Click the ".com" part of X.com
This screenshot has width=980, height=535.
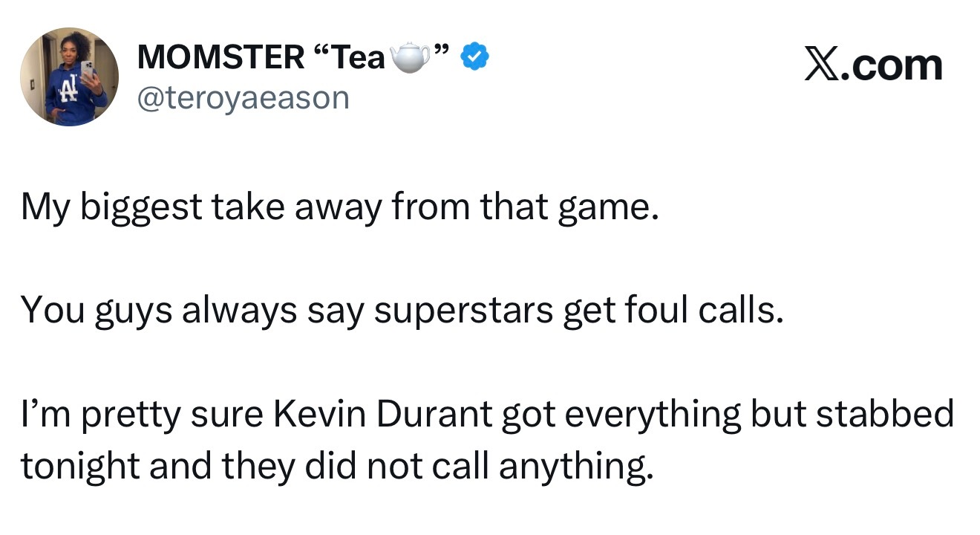coord(892,67)
